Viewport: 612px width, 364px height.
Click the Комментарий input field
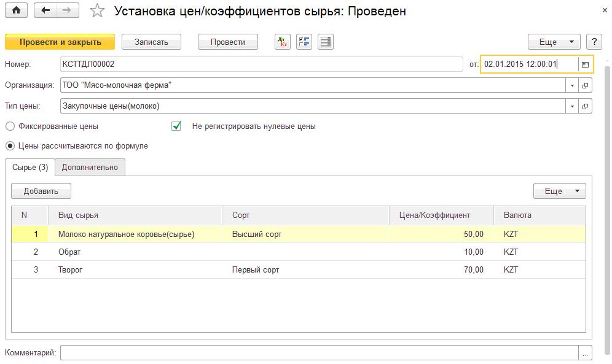(x=320, y=353)
